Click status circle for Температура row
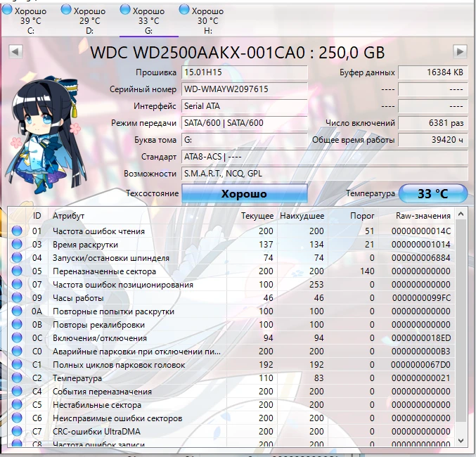Image resolution: width=476 pixels, height=457 pixels. pos(17,378)
